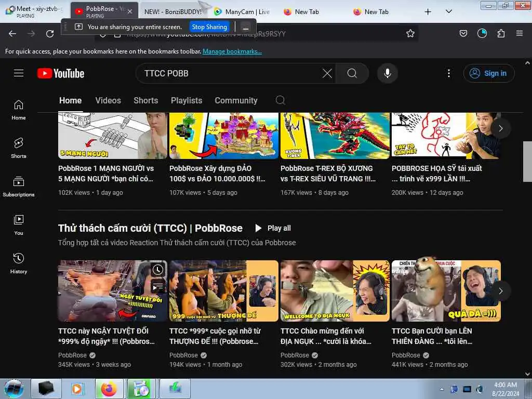Viewport: 532px width, 399px height.
Task: Open the Firefox application menu
Action: [x=519, y=33]
